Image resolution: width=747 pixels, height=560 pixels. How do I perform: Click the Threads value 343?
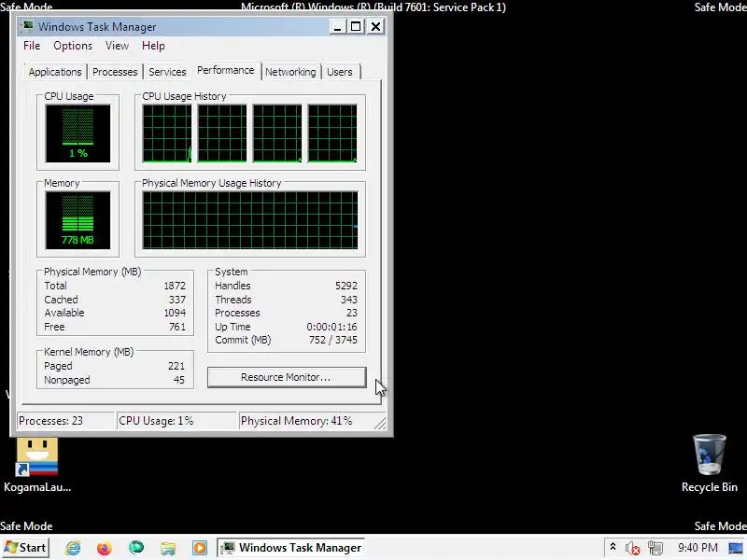point(348,300)
